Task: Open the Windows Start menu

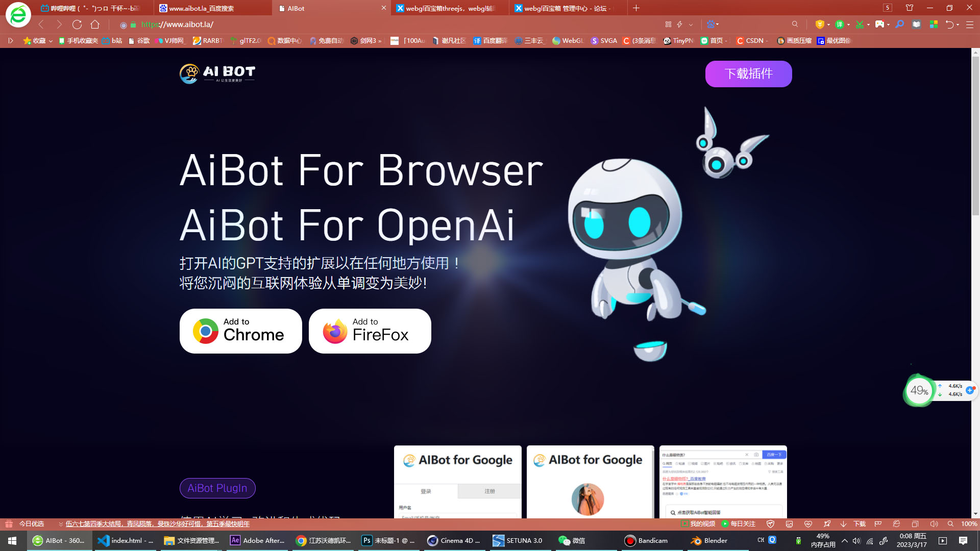Action: (x=12, y=541)
